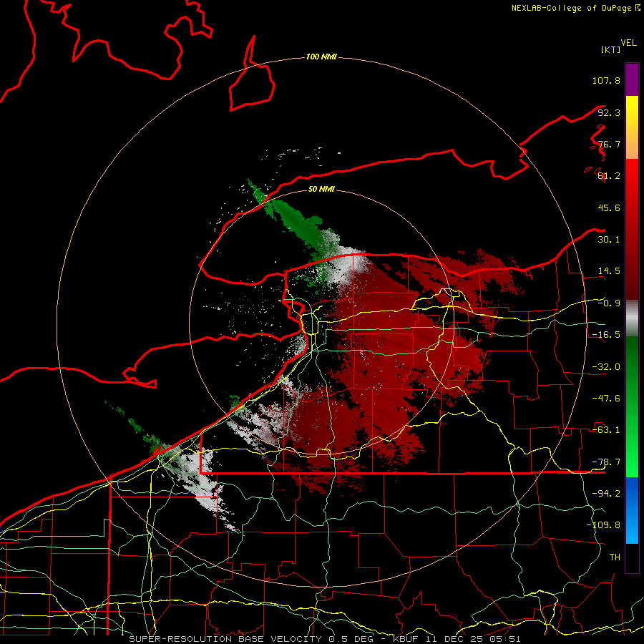644x644 pixels.
Task: Click the -32.0 velocity scale value
Action: (x=606, y=367)
